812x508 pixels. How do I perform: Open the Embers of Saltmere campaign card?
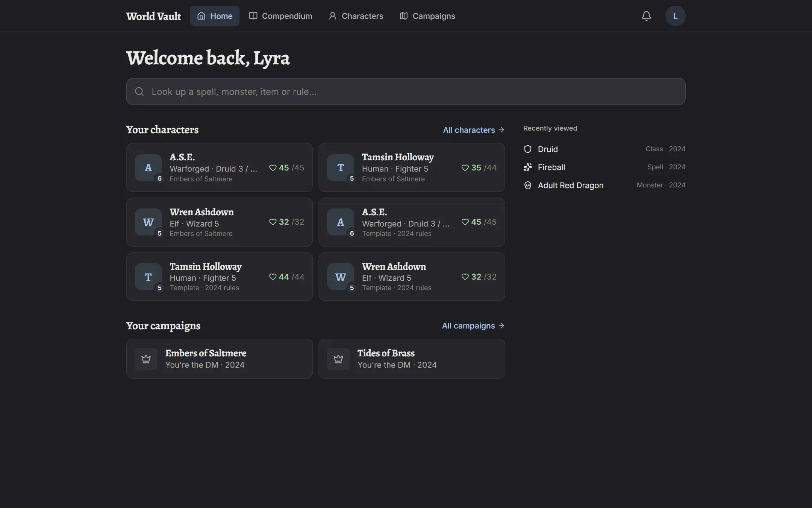pyautogui.click(x=220, y=359)
